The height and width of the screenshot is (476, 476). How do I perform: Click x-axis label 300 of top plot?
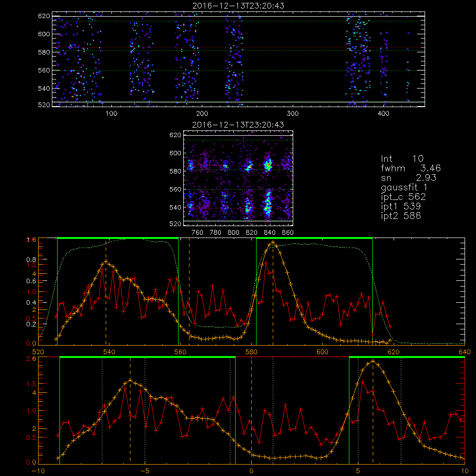click(293, 114)
